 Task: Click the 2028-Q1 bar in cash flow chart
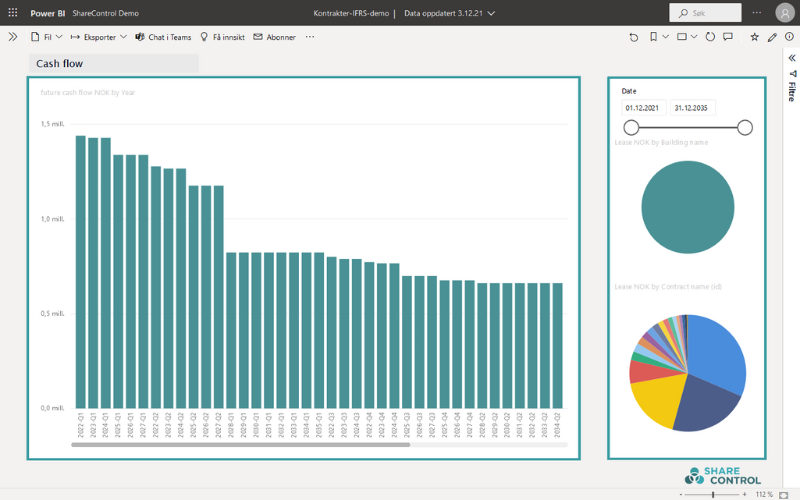tap(231, 330)
